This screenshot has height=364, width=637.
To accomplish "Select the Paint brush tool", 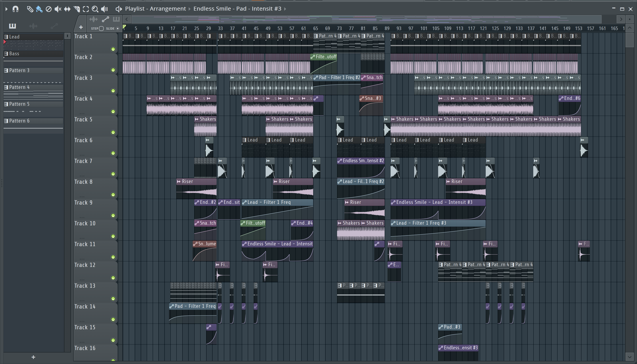I will tap(39, 9).
